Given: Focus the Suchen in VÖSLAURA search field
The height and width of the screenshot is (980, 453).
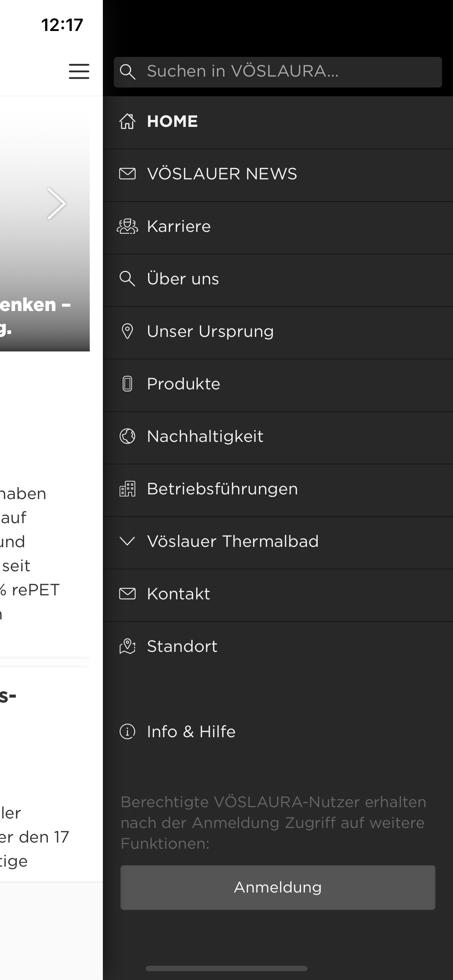Looking at the screenshot, I should (x=289, y=71).
